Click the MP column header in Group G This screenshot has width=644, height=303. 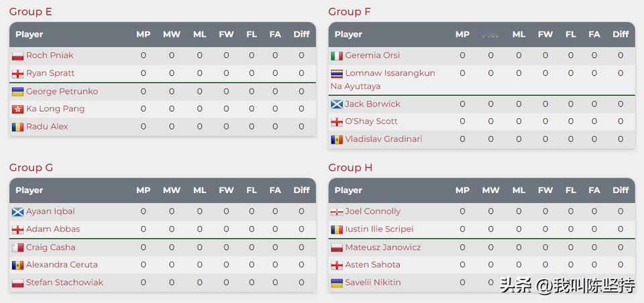(x=144, y=190)
